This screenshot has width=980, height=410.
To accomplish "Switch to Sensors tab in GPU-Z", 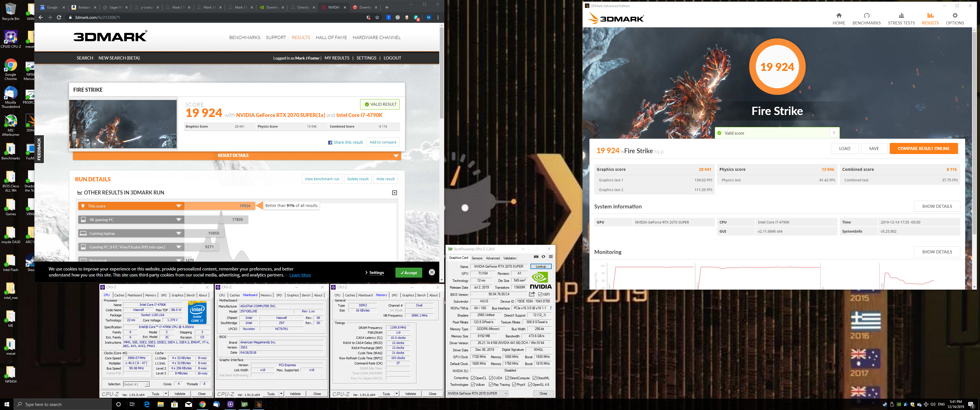I will pos(477,258).
